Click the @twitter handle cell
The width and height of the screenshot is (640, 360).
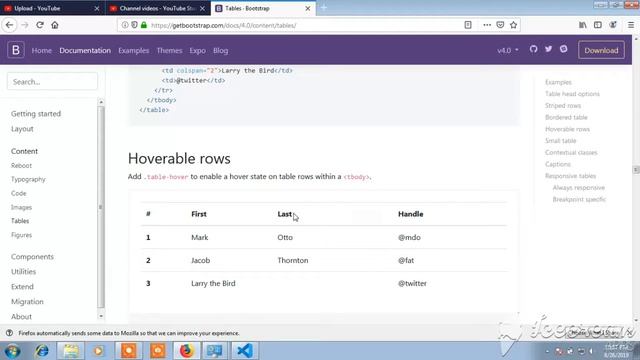click(x=412, y=283)
